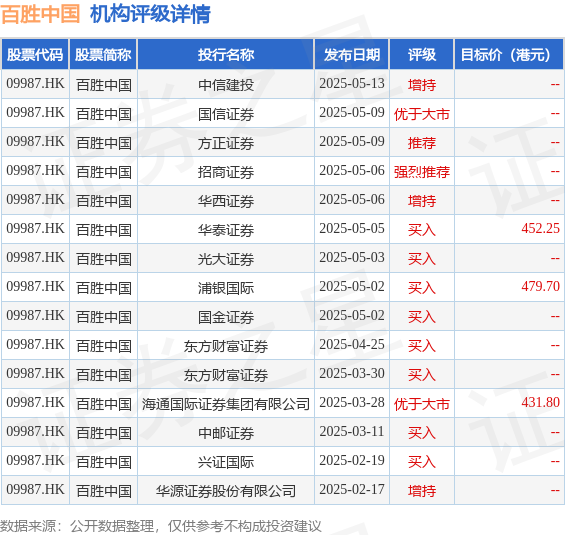This screenshot has width=565, height=535.
Task: Click the 股票代码 column header
Action: [35, 55]
